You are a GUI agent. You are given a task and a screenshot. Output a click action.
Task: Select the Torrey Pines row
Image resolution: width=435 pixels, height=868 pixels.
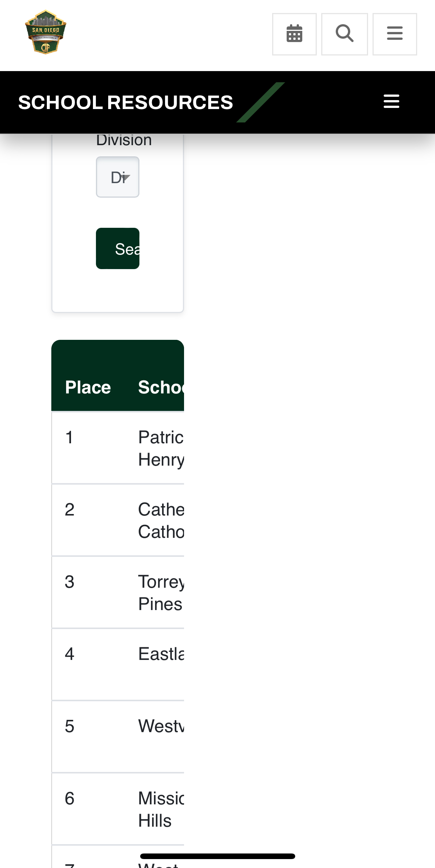tap(161, 593)
